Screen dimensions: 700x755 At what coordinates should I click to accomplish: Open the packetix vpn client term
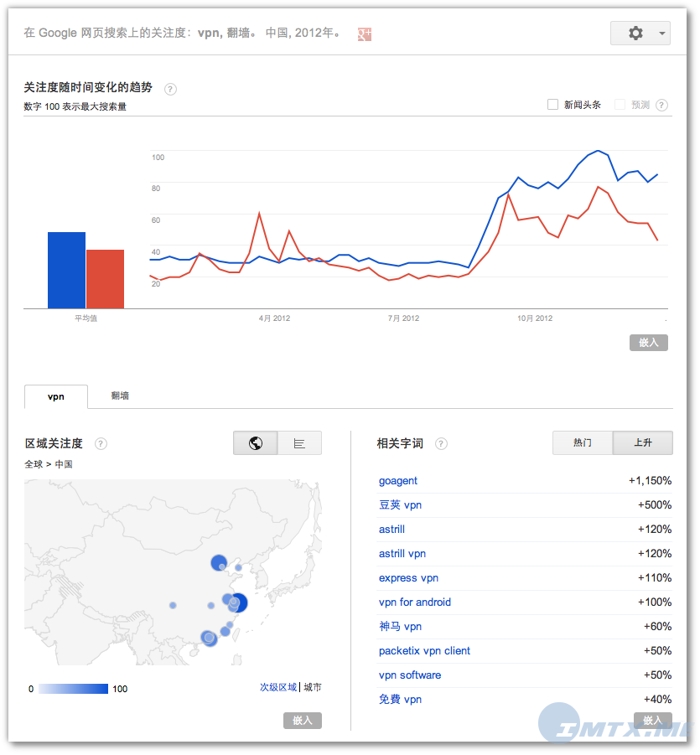[424, 650]
